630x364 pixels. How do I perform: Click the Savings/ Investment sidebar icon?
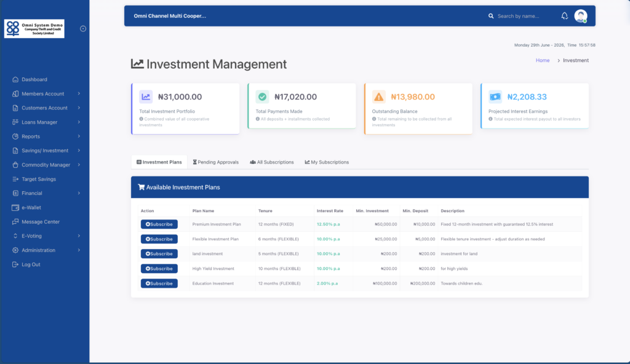[x=15, y=151]
